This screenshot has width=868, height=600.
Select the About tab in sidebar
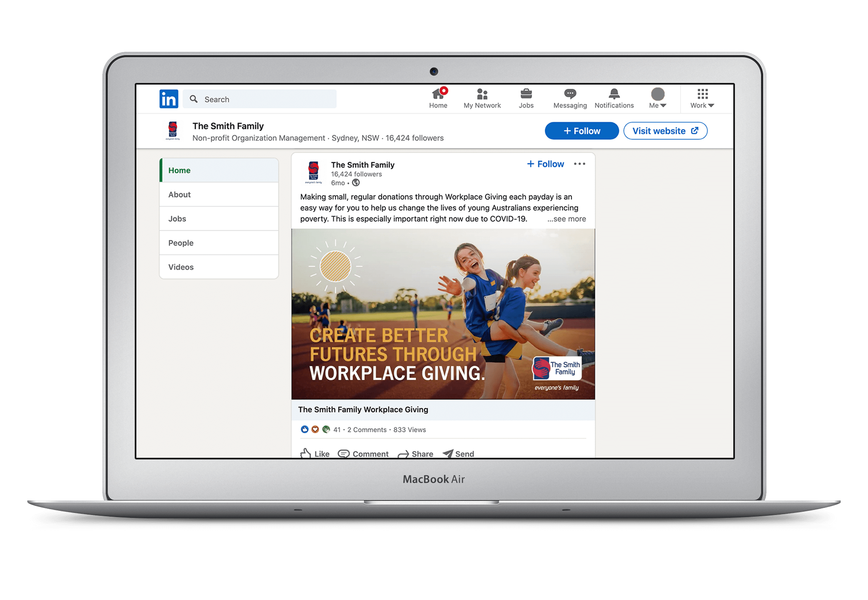coord(219,194)
